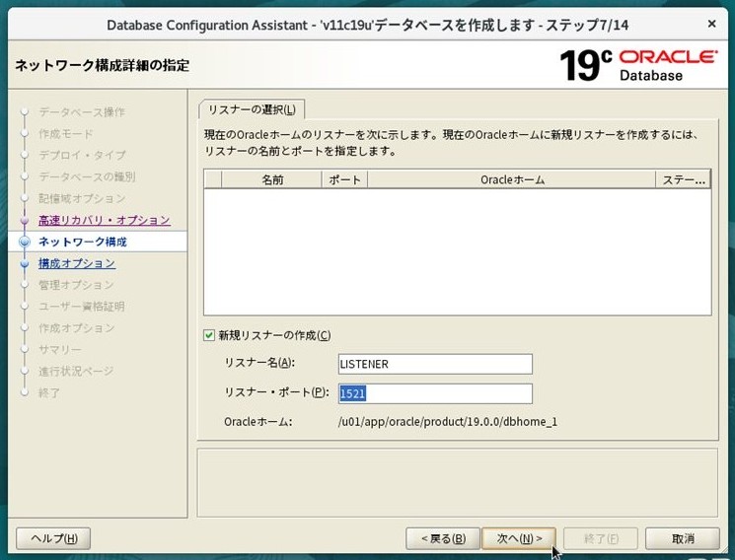735x560 pixels.
Task: Uncheck the 新規リスナーの作成 checkbox
Action: (209, 335)
